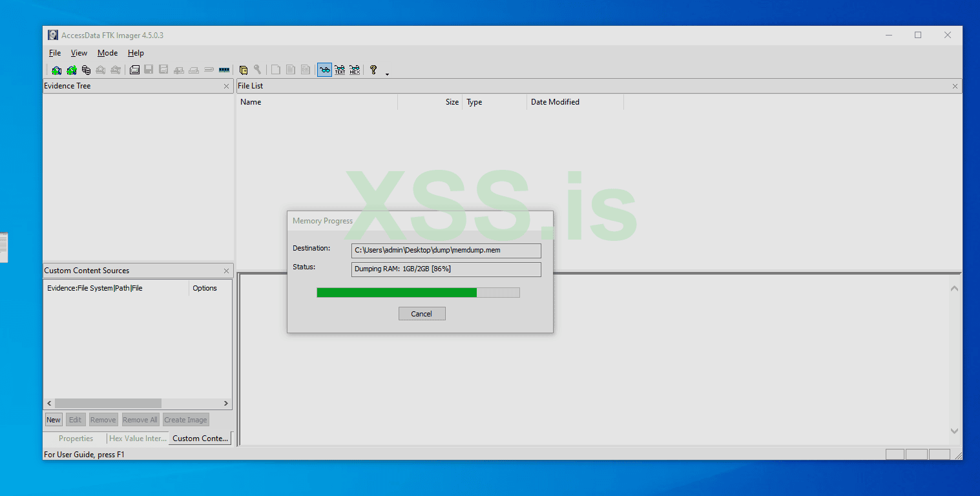Close the Evidence Tree panel
Screen dimensions: 980x496
coord(226,86)
